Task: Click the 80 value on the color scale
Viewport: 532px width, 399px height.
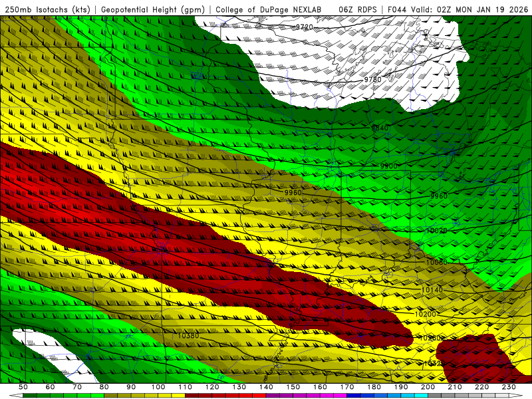Action: point(104,387)
